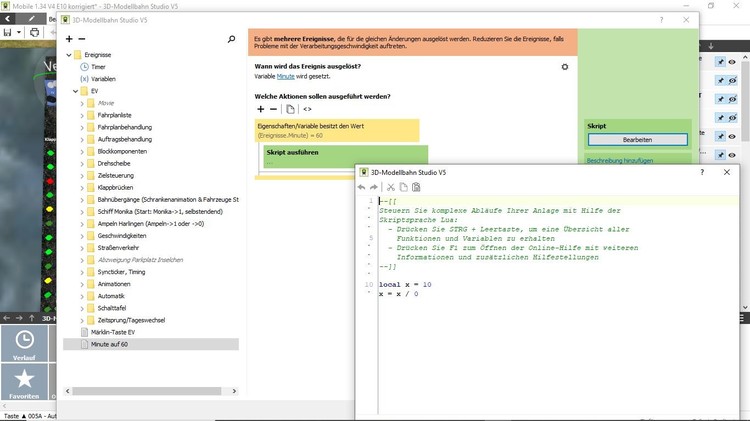Print using the printer icon in the main toolbar
Image resolution: width=750 pixels, height=421 pixels.
click(34, 33)
